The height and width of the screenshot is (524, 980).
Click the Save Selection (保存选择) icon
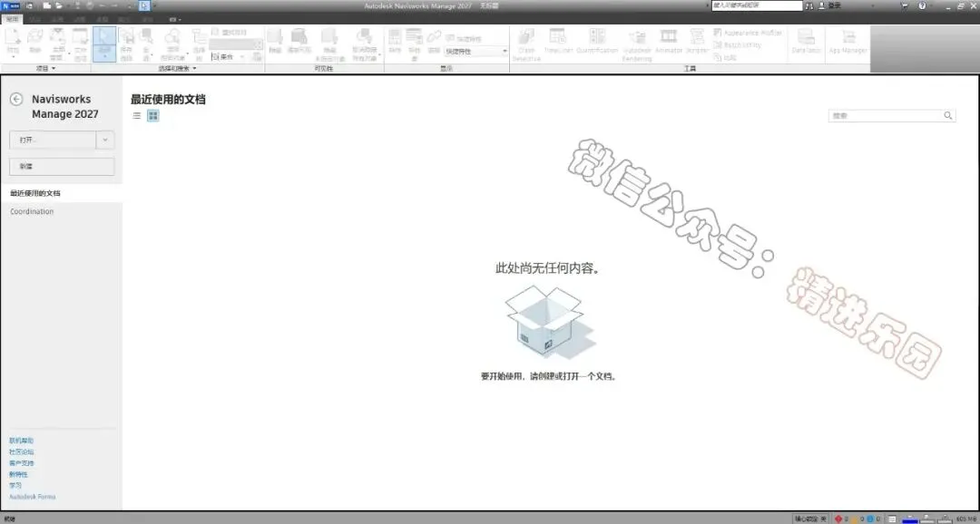126,44
